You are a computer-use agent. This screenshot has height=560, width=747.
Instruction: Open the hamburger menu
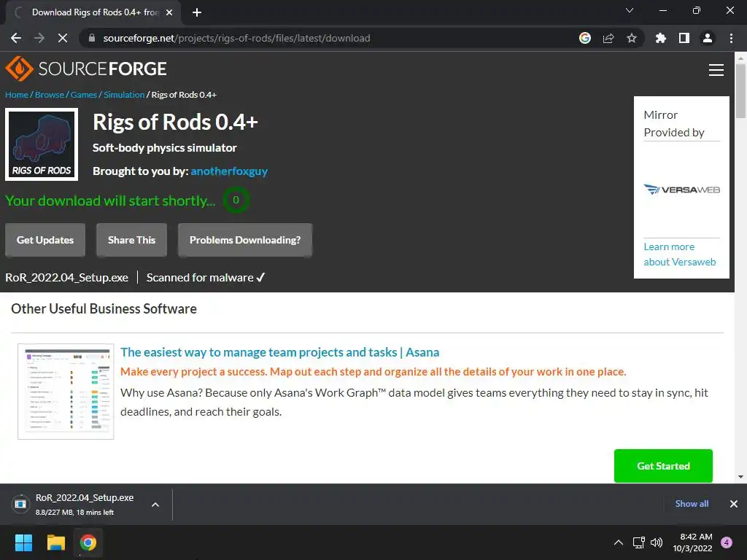coord(716,70)
